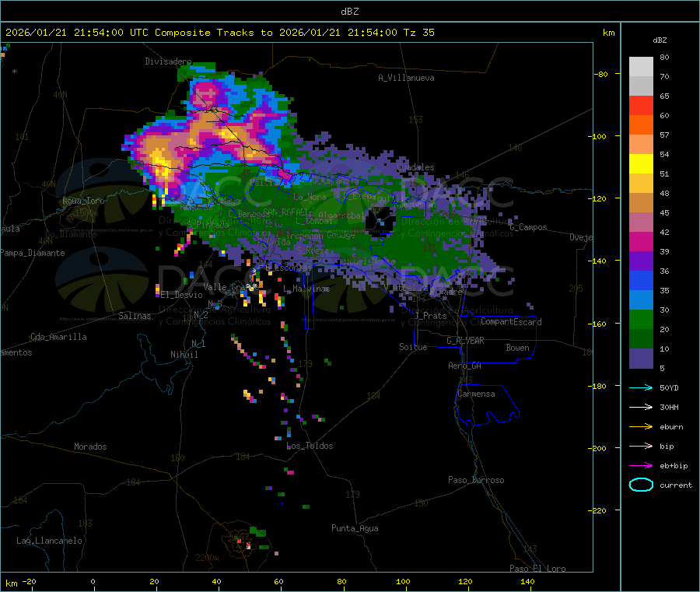
Task: Select the gold 48-51 dBZ swatch
Action: 641,184
